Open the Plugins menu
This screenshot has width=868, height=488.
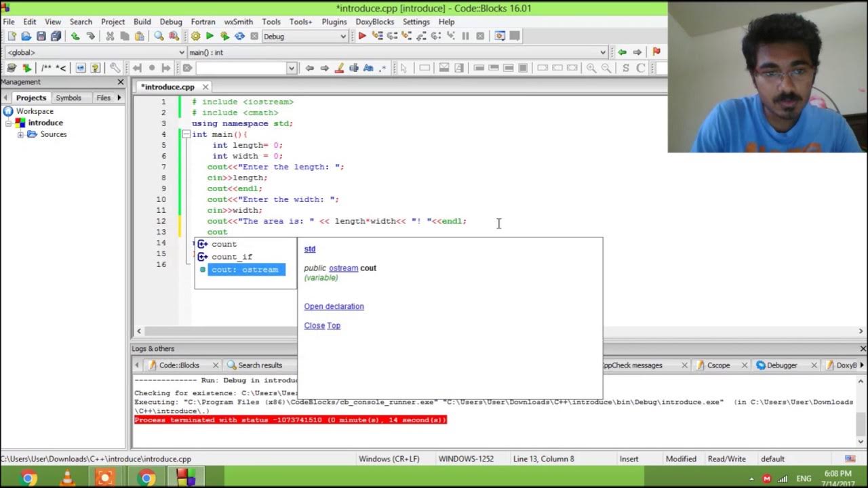[334, 22]
